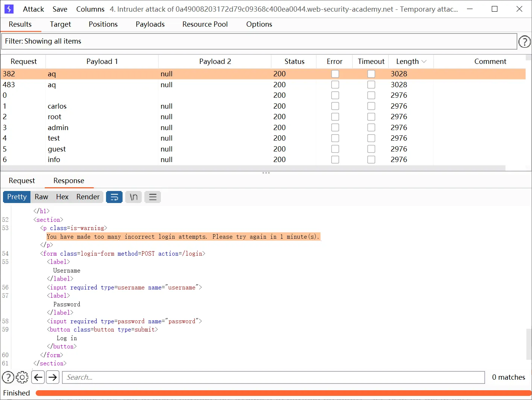Toggle Error checkbox for admin row
The width and height of the screenshot is (532, 400).
pyautogui.click(x=335, y=127)
